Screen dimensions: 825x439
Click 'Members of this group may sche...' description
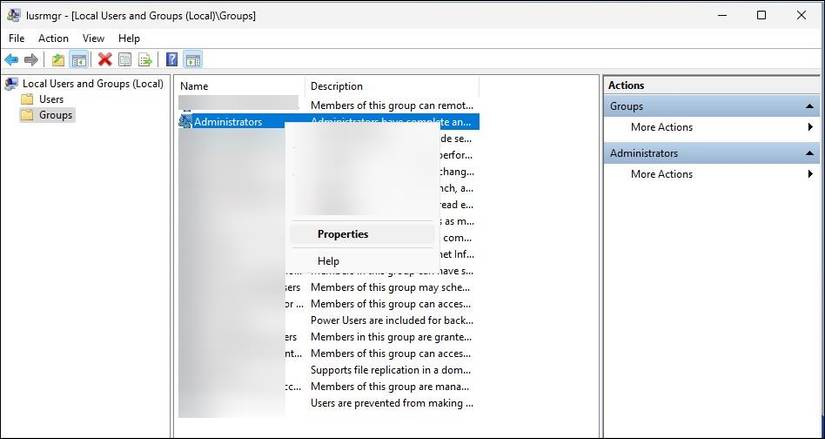click(x=390, y=288)
